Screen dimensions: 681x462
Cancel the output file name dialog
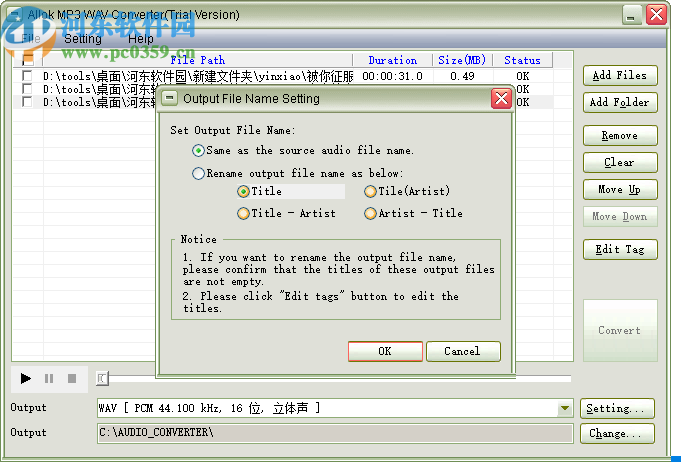[463, 351]
